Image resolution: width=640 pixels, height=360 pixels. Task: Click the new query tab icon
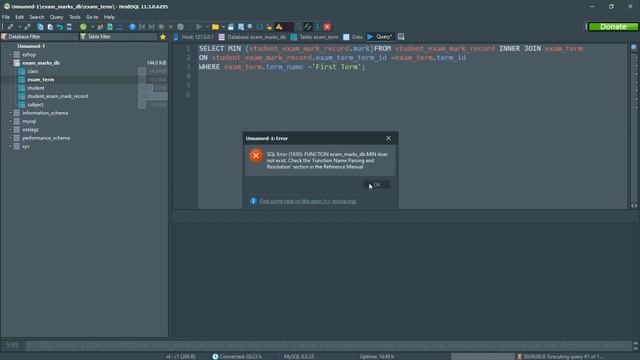(401, 37)
